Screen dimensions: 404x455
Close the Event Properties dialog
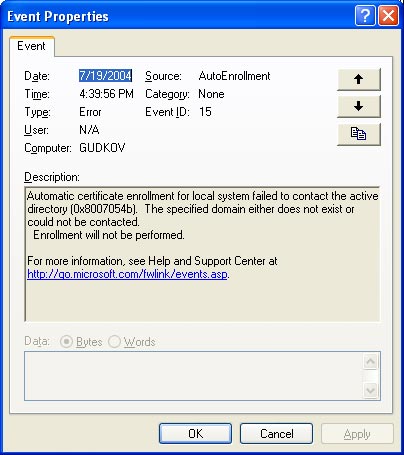(x=388, y=15)
